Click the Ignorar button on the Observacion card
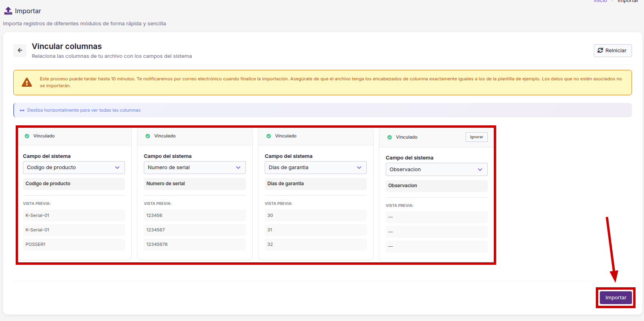The height and width of the screenshot is (321, 644). point(476,137)
